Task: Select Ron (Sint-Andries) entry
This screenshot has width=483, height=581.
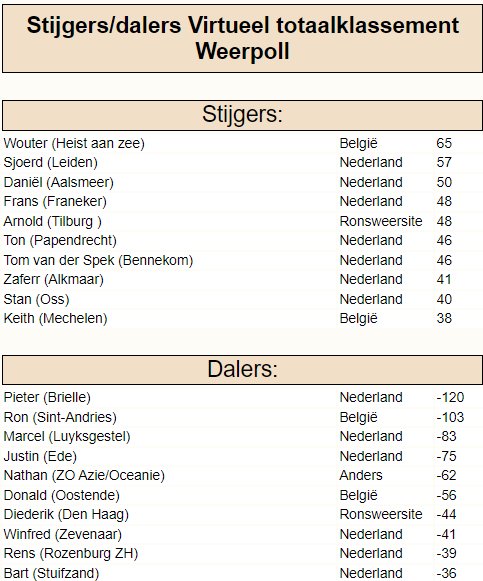Action: [60, 418]
